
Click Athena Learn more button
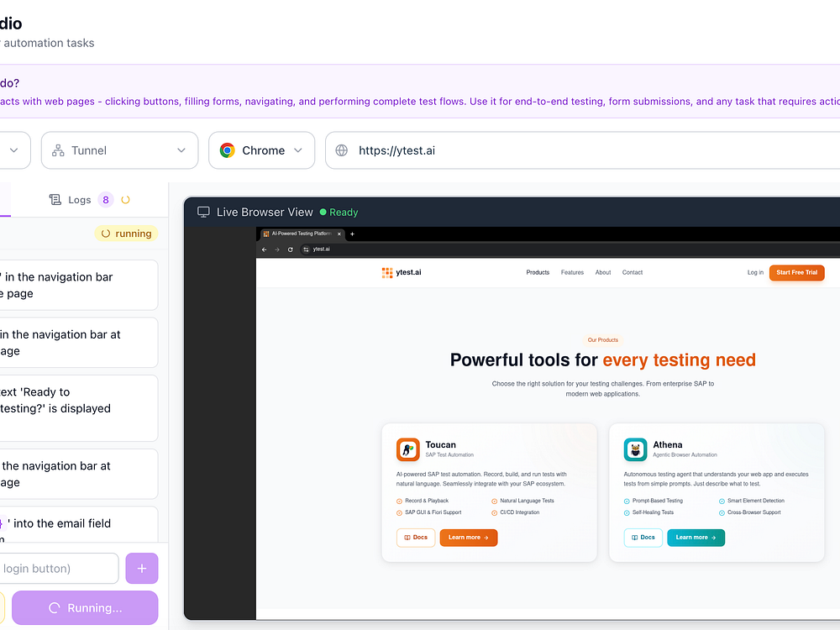696,538
